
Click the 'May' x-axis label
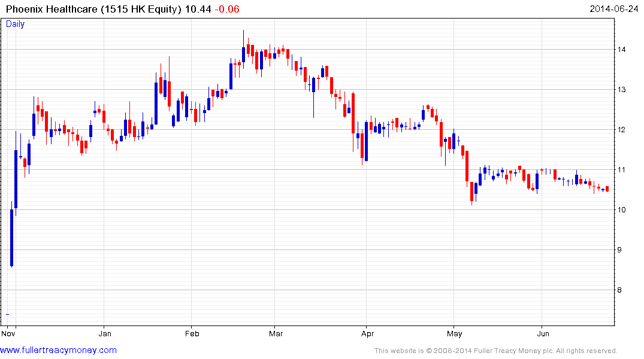454,333
